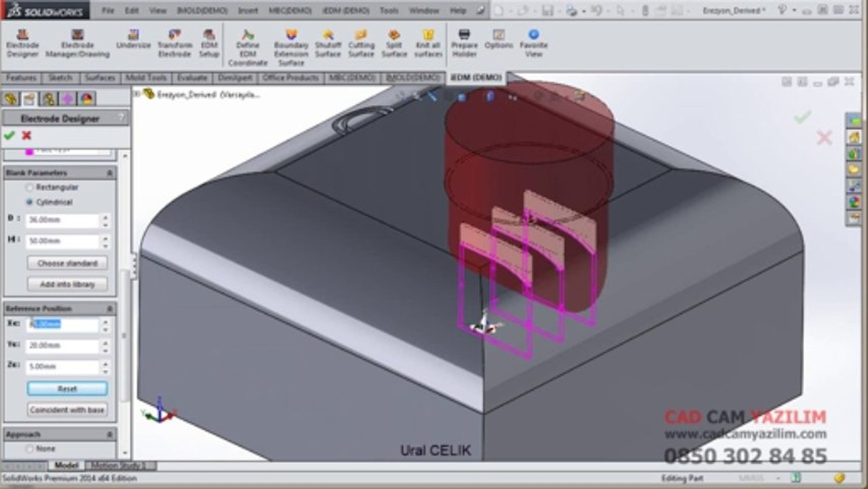Open ConfigurationManager tab icon

[49, 99]
